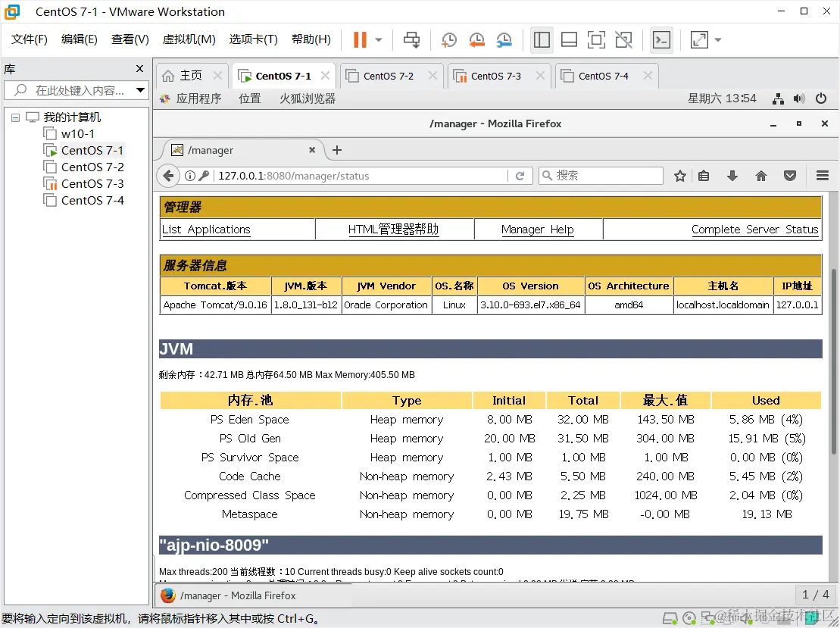
Task: Open the List Applications link
Action: [206, 230]
